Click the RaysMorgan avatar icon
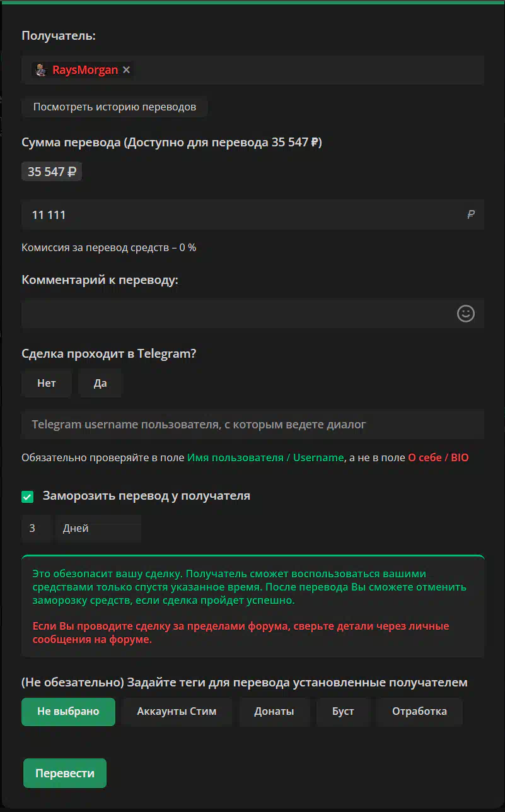 [41, 70]
